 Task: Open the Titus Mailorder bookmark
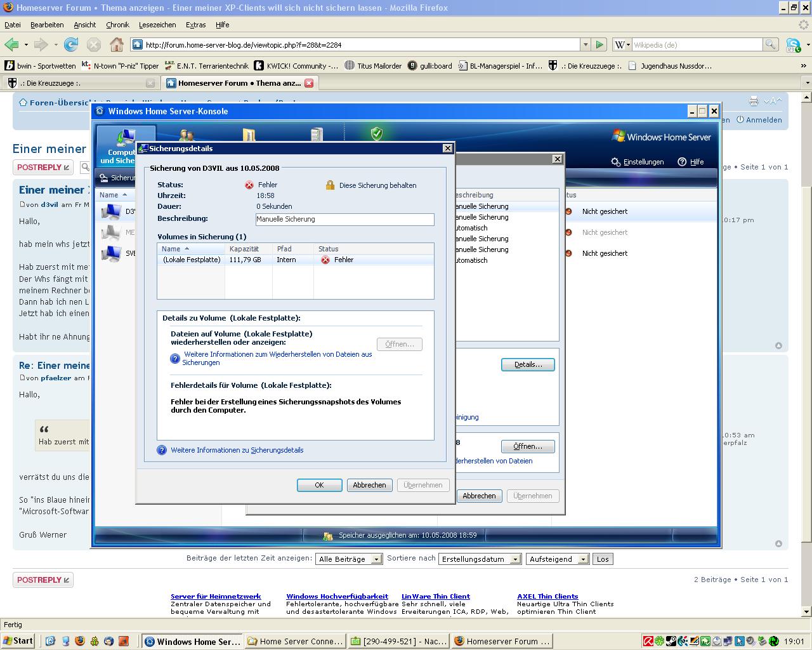(373, 66)
